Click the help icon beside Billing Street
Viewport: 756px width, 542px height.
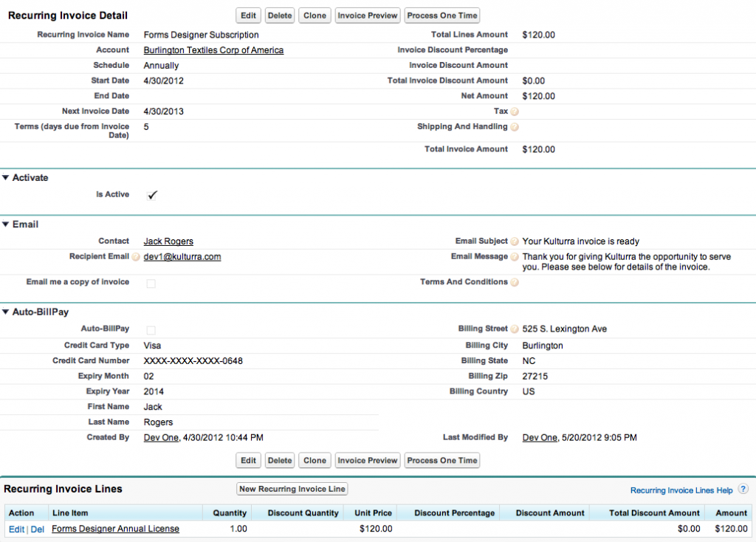tap(515, 329)
